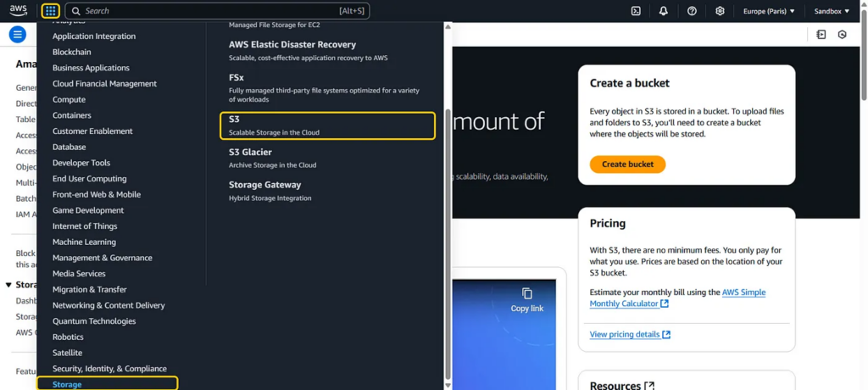Open the S3 service entry
868x390 pixels.
328,125
